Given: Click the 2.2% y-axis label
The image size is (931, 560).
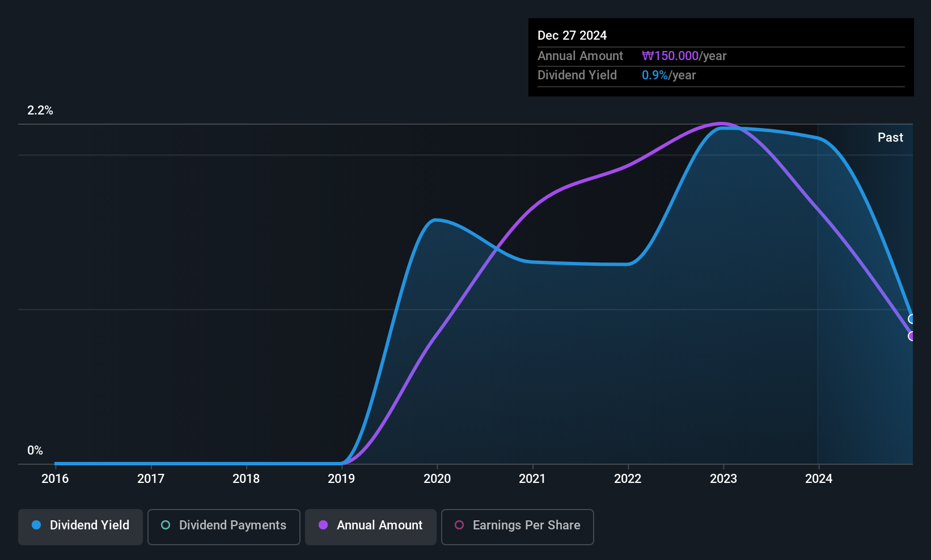Looking at the screenshot, I should [40, 110].
